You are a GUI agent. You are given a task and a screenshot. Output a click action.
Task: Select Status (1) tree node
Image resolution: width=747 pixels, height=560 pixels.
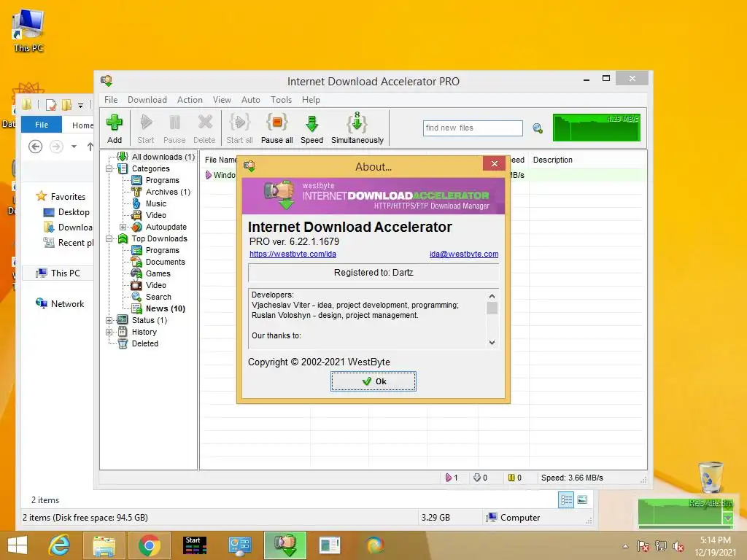[x=149, y=320]
